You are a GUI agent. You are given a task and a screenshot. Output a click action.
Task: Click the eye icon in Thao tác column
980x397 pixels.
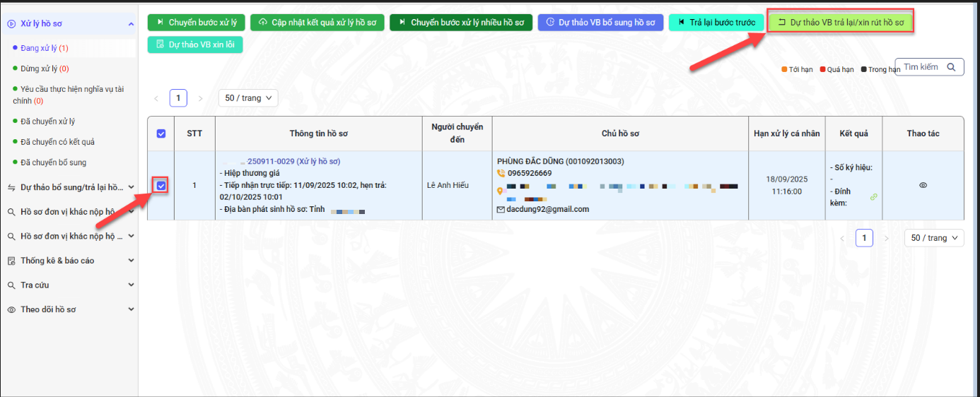tap(923, 185)
